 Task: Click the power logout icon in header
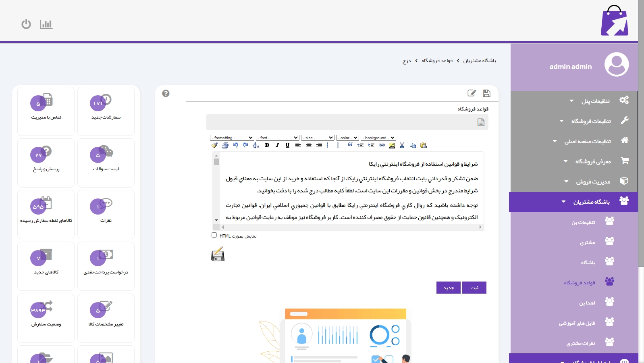pos(26,24)
